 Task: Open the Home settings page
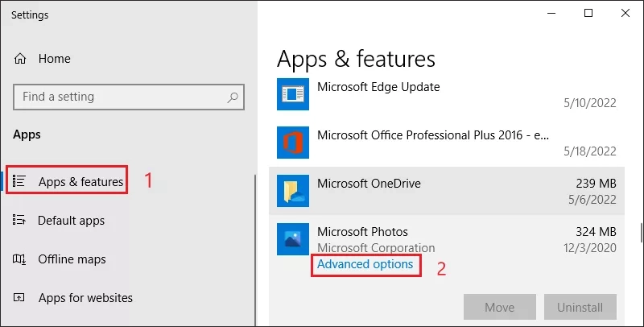point(54,59)
